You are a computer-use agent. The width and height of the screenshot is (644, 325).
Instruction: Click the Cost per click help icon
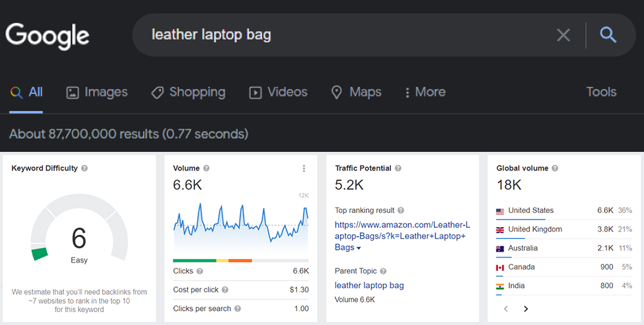[225, 290]
